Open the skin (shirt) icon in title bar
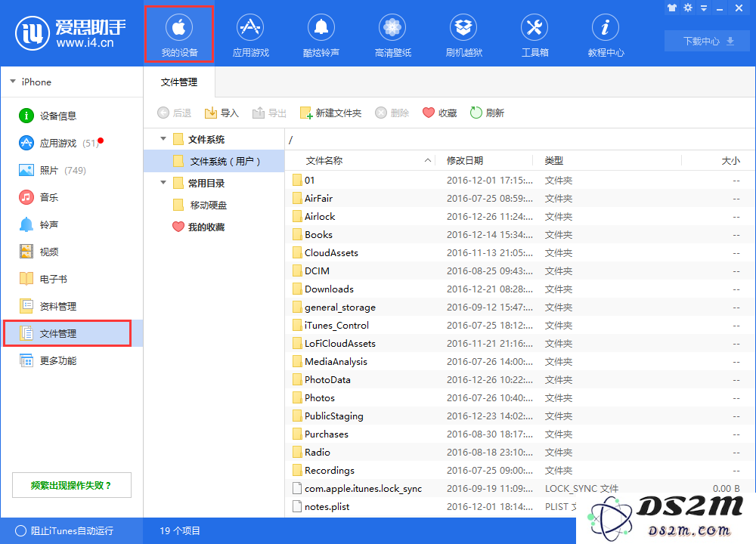The height and width of the screenshot is (544, 756). pos(672,8)
